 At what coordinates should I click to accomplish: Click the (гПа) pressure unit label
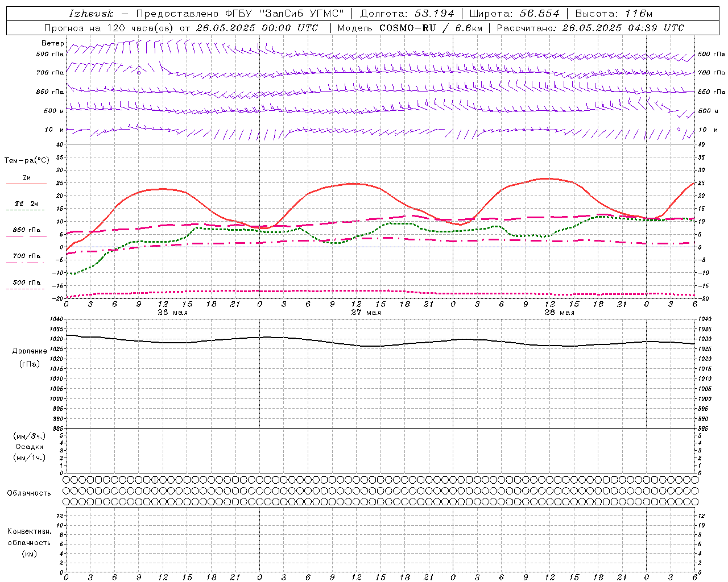tap(30, 364)
